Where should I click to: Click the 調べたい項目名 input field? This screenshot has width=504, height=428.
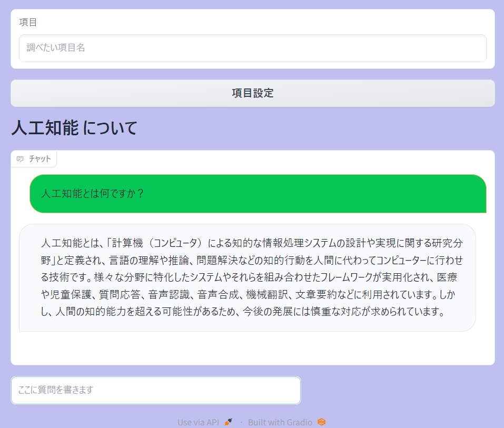(253, 48)
